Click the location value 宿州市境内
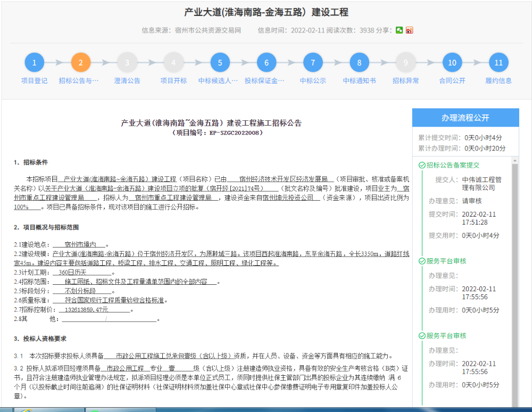The width and height of the screenshot is (532, 412). coord(80,244)
